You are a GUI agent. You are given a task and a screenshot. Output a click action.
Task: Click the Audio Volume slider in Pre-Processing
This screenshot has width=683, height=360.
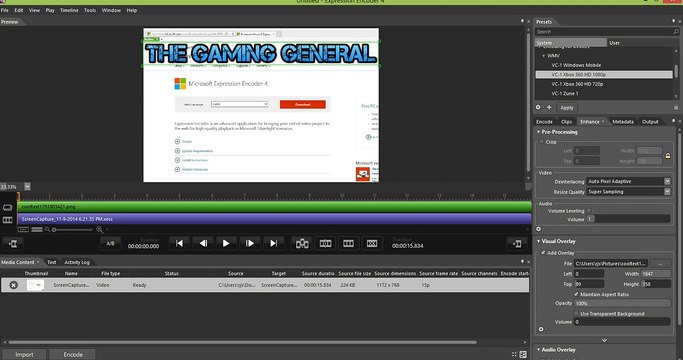click(629, 219)
